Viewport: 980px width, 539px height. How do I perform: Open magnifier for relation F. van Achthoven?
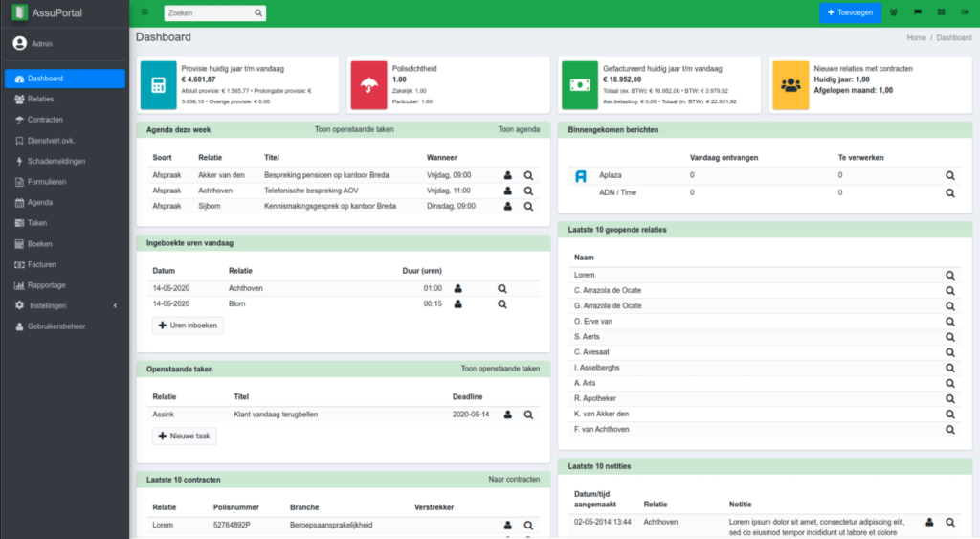point(950,430)
